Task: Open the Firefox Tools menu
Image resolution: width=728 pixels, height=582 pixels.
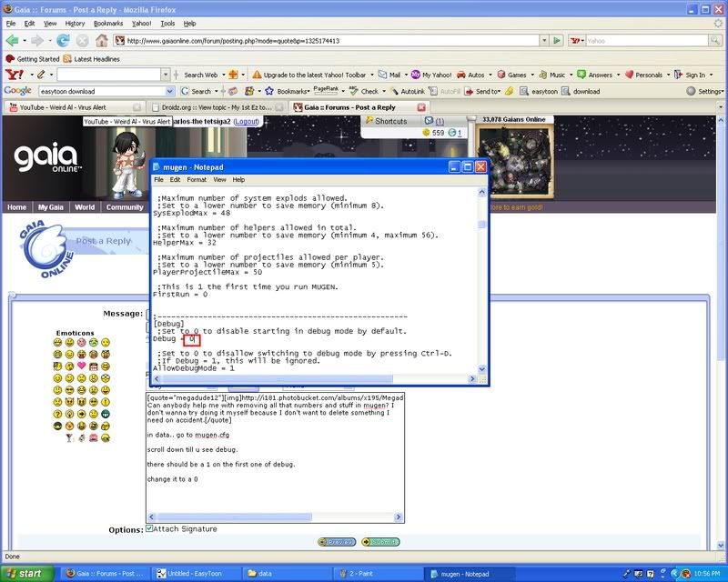Action: (x=167, y=24)
